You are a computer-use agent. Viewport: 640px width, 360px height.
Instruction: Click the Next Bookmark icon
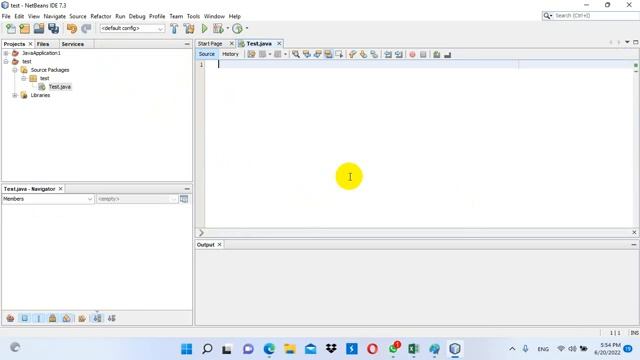coord(363,54)
